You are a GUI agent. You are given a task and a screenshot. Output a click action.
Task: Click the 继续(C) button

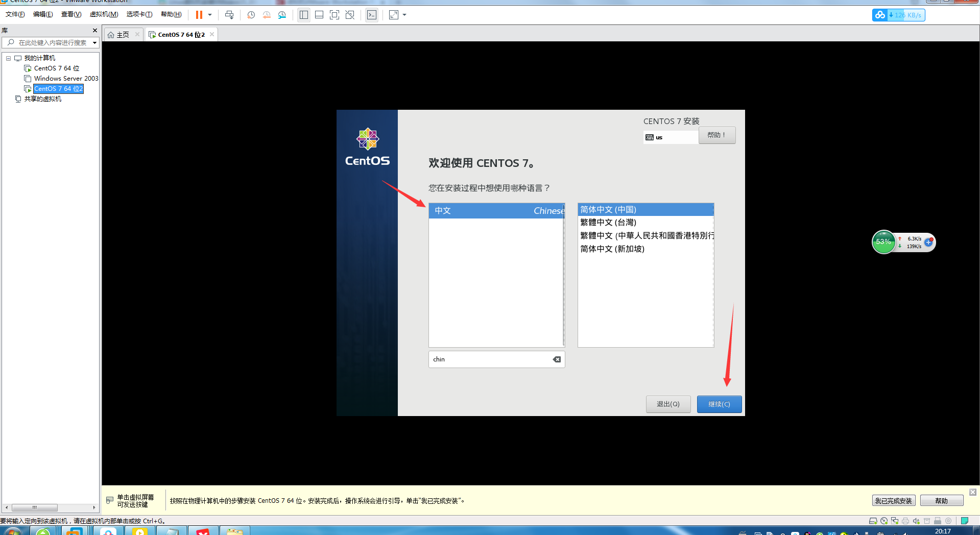(x=719, y=404)
